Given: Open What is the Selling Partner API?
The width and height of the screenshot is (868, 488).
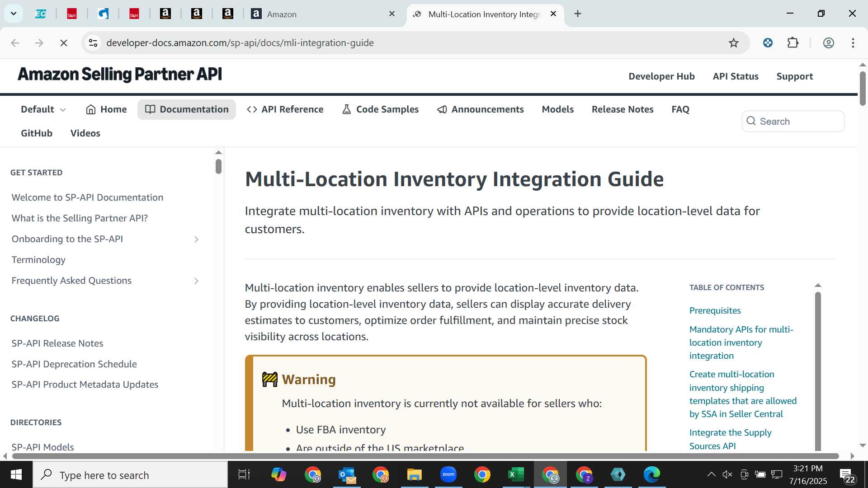Looking at the screenshot, I should point(80,218).
